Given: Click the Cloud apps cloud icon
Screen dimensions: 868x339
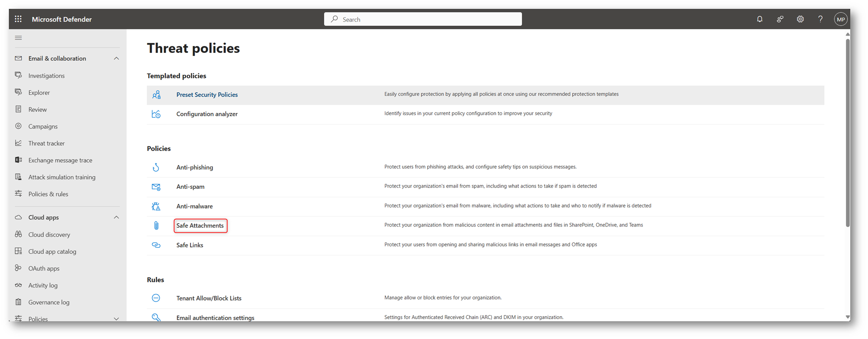Looking at the screenshot, I should [x=18, y=217].
